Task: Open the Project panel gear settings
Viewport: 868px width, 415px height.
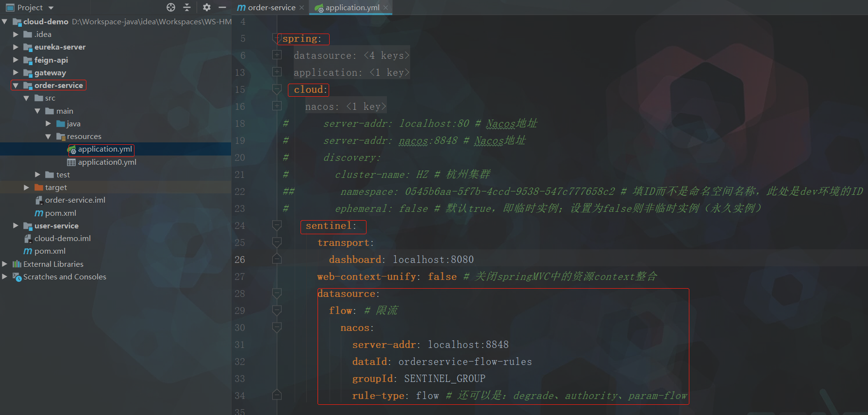Action: click(207, 7)
